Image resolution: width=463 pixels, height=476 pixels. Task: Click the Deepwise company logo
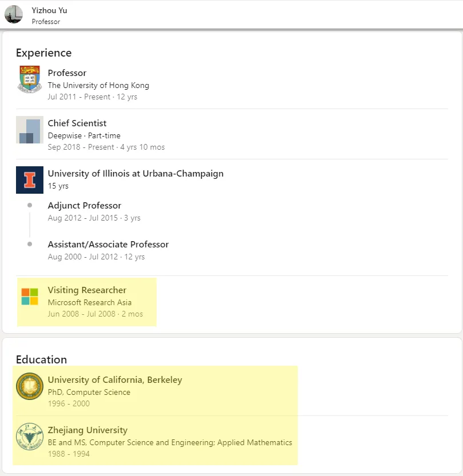pyautogui.click(x=30, y=130)
